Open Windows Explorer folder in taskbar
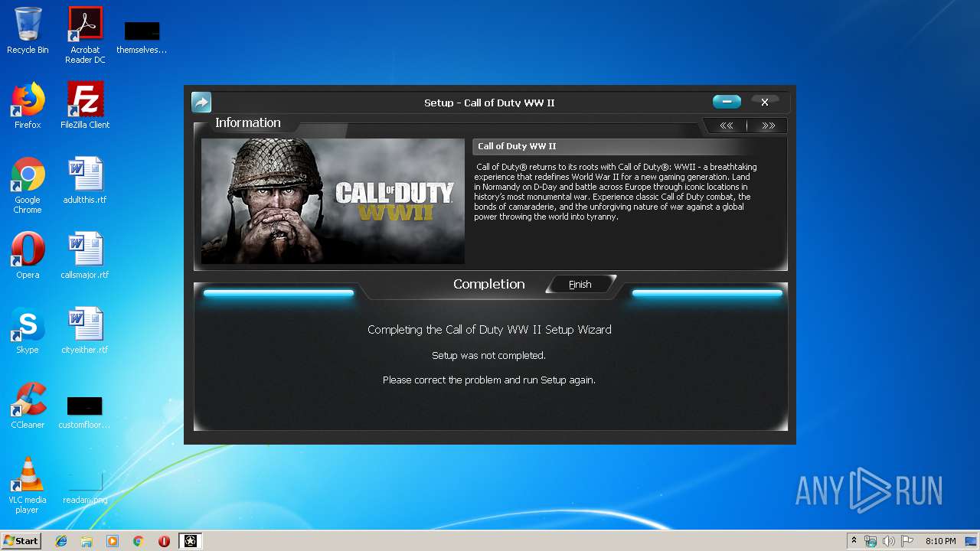980x551 pixels. point(87,541)
